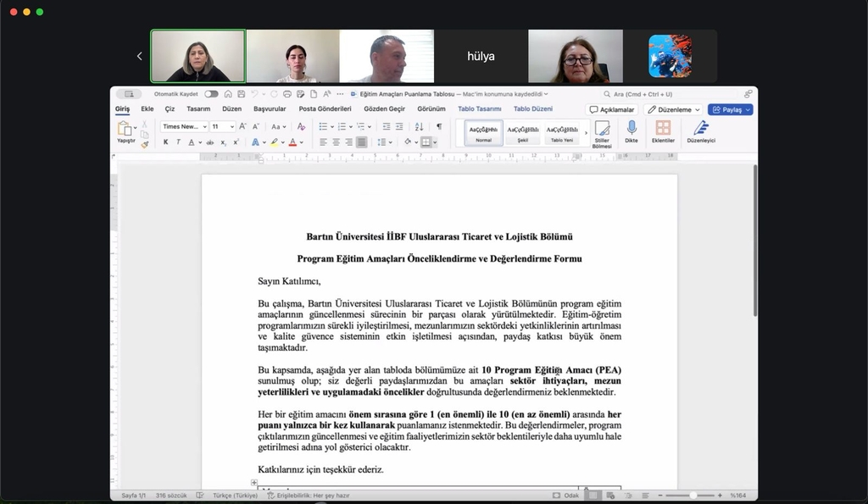Viewport: 868px width, 504px height.
Task: Justify text alignment
Action: (361, 142)
